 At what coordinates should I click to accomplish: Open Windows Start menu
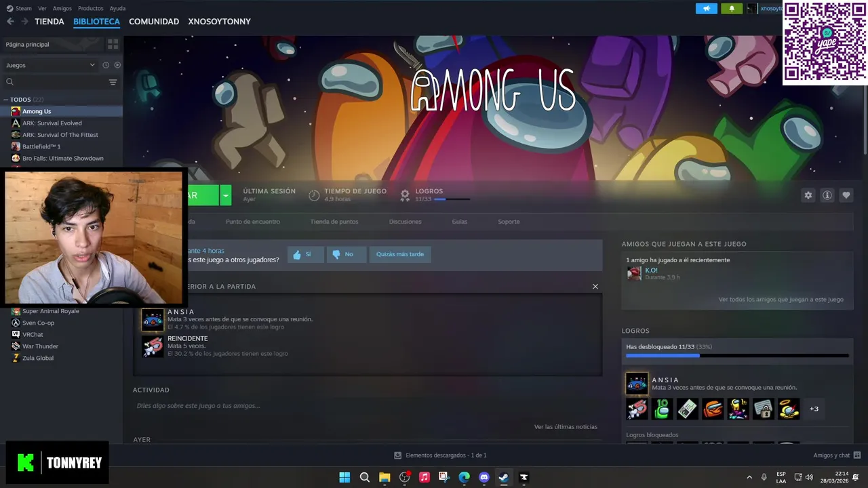click(344, 477)
